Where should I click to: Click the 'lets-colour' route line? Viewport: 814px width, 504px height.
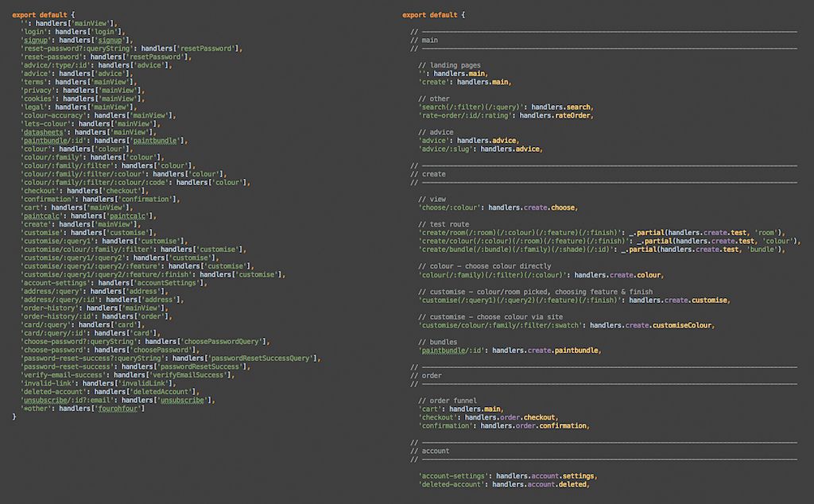pyautogui.click(x=91, y=123)
